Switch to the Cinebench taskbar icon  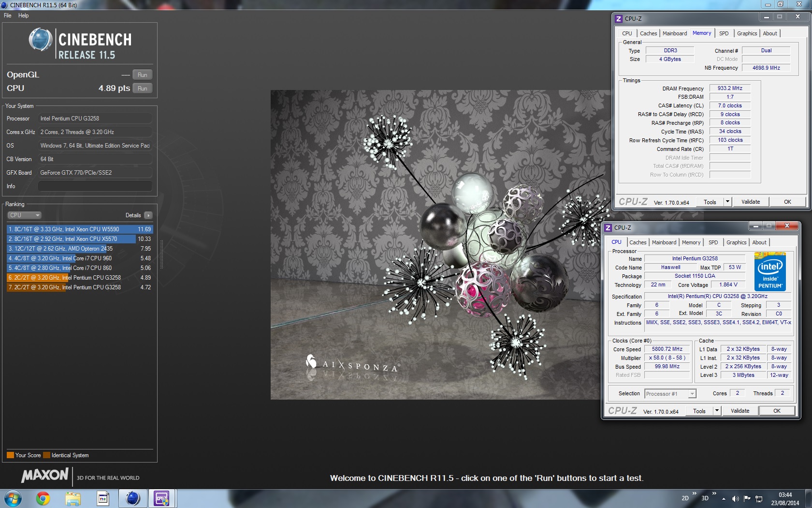click(x=132, y=498)
